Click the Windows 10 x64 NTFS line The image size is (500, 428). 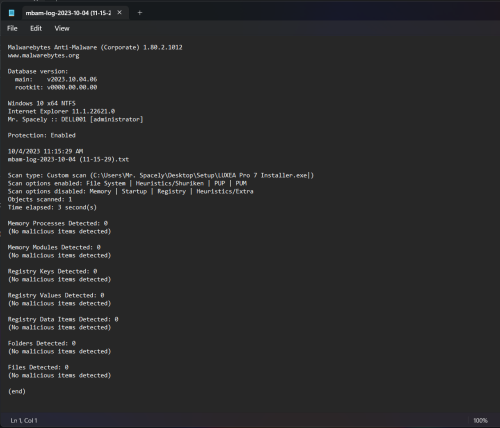tap(42, 103)
